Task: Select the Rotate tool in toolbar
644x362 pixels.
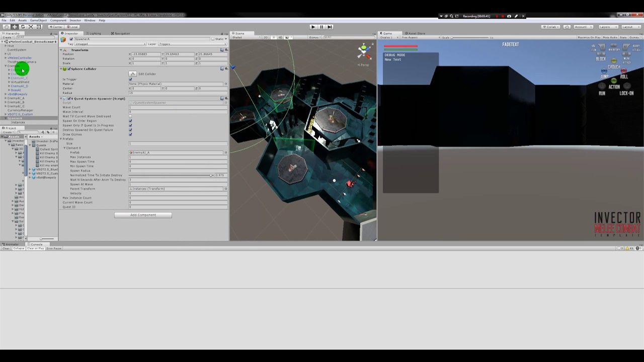Action: point(23,27)
